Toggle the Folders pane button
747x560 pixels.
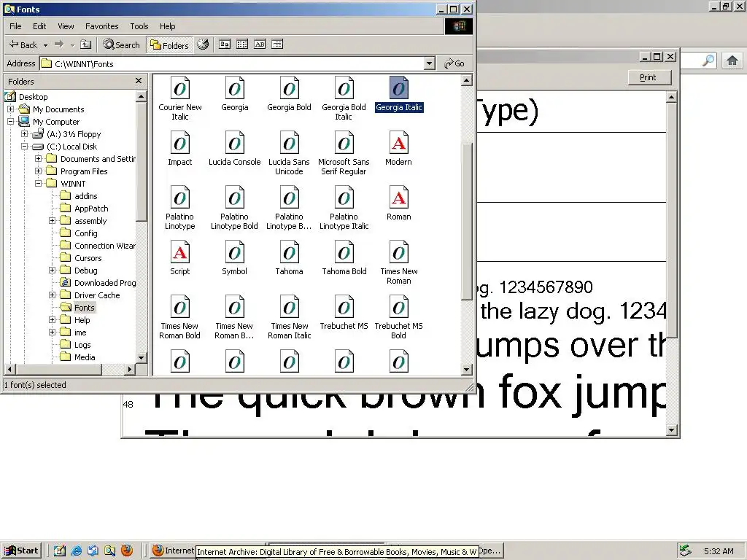169,45
